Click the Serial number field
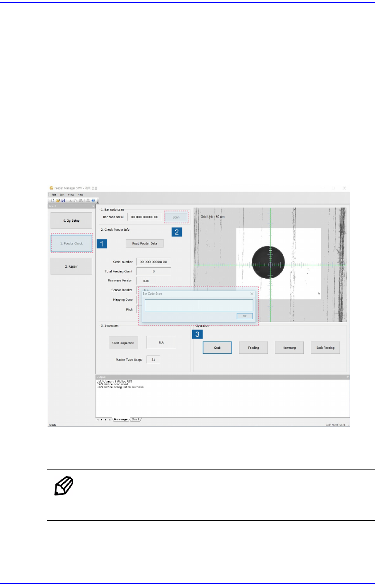 (x=154, y=262)
